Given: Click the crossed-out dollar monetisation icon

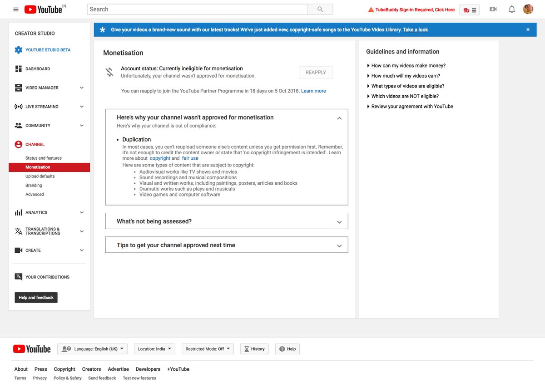Looking at the screenshot, I should [109, 72].
